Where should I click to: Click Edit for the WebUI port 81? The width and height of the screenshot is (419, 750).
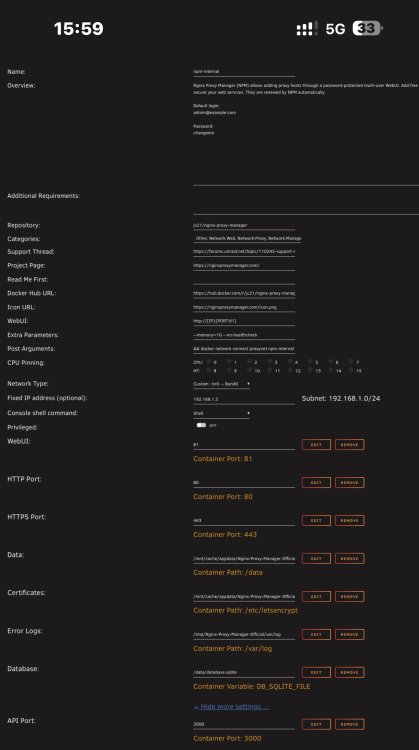click(x=316, y=444)
